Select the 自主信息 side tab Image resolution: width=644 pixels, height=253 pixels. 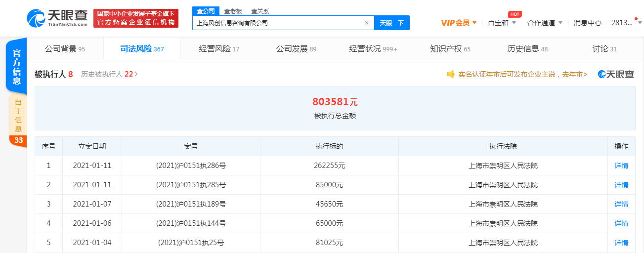pyautogui.click(x=18, y=116)
